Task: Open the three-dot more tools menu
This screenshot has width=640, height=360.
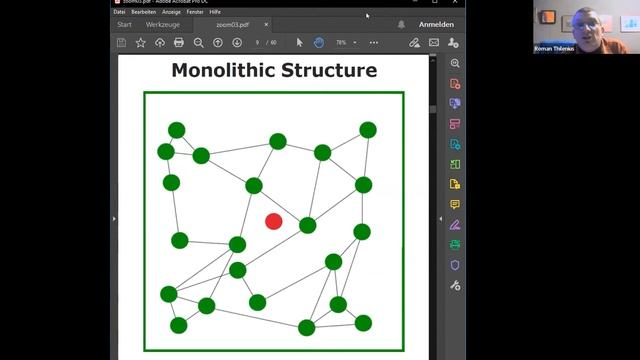Action: [373, 42]
